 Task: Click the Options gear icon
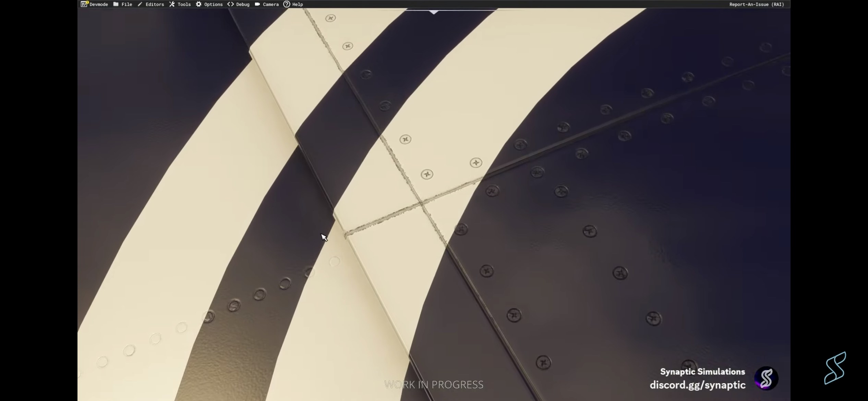(198, 4)
